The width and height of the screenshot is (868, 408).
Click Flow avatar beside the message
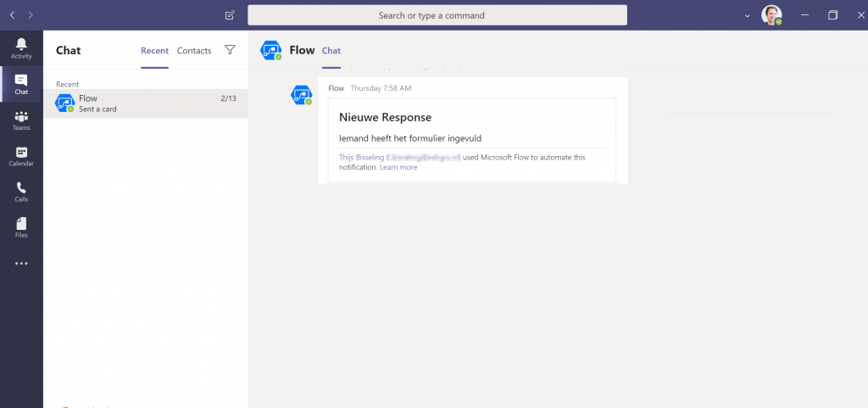pyautogui.click(x=301, y=95)
